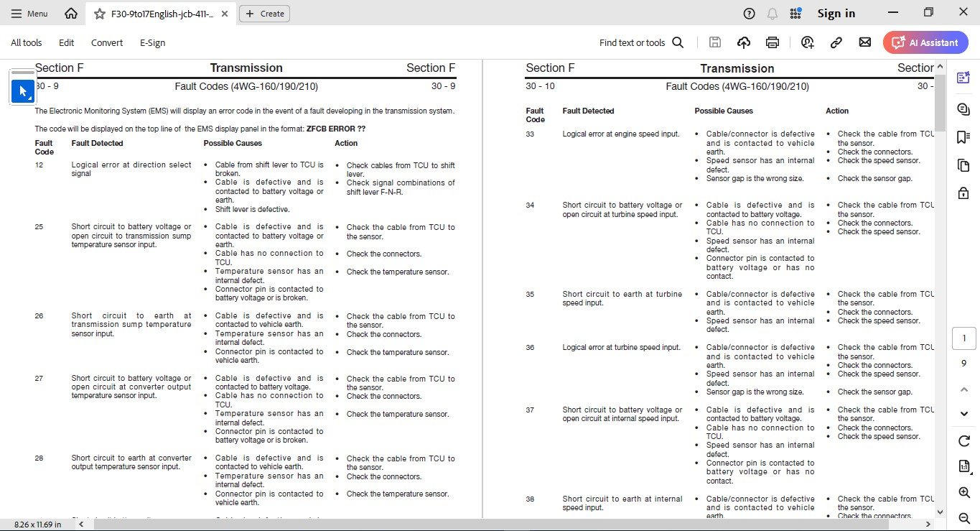Choose the Select cursor tool

(23, 91)
